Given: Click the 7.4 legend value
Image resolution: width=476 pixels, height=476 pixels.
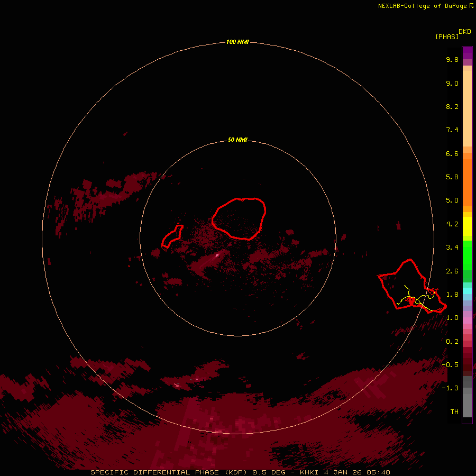Looking at the screenshot, I should (452, 130).
